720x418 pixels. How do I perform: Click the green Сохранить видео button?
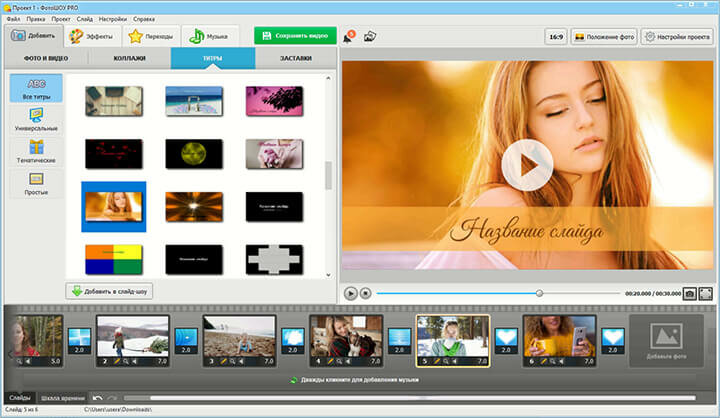pyautogui.click(x=295, y=36)
